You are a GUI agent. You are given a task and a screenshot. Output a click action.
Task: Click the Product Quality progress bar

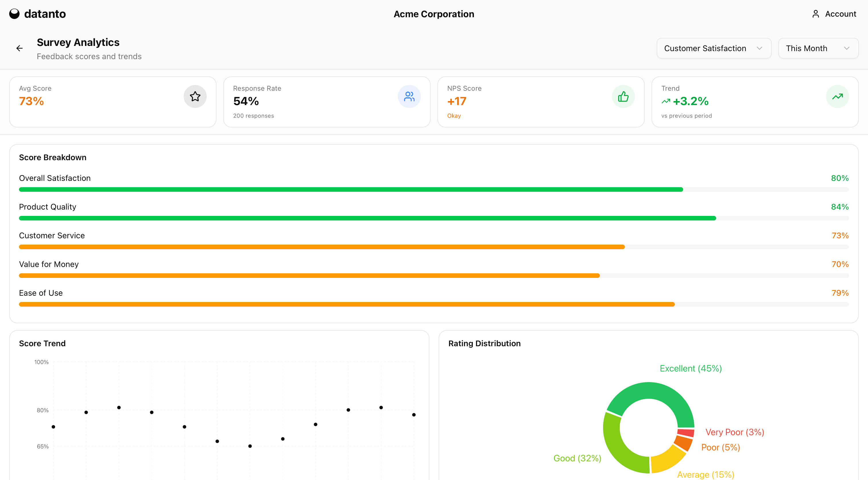tap(367, 218)
